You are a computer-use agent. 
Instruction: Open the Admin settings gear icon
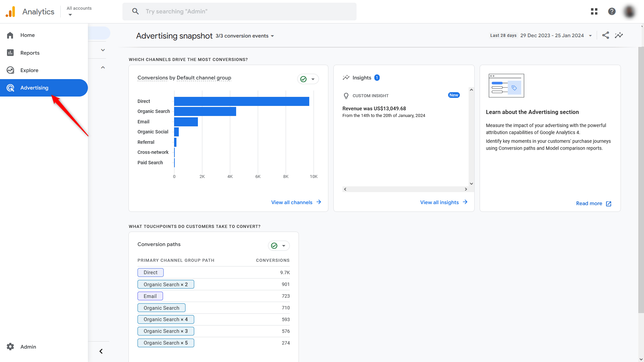coord(10,347)
